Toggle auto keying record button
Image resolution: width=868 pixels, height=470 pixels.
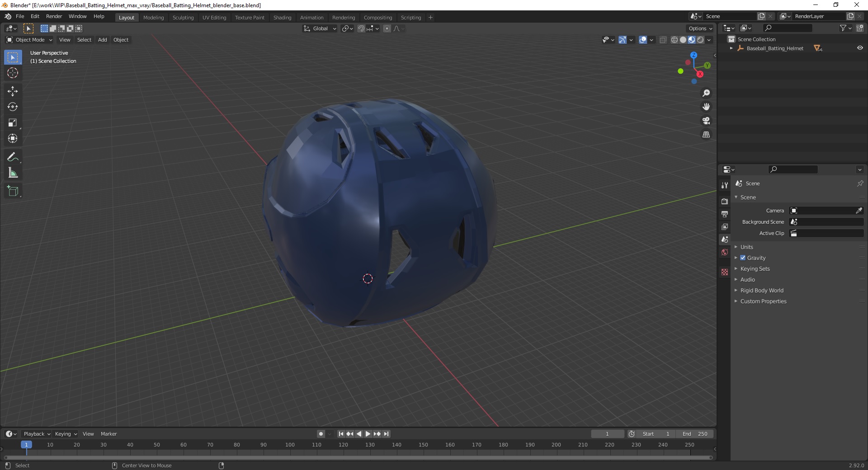[321, 434]
